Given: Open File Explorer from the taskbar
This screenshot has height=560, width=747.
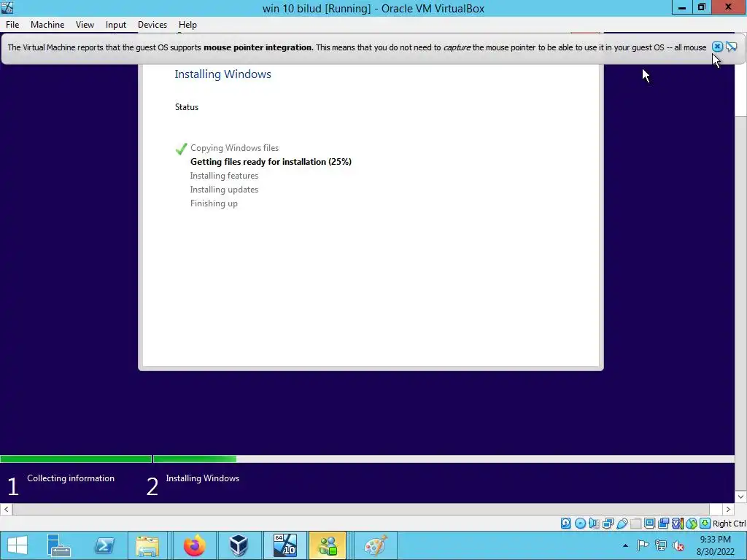Looking at the screenshot, I should [x=147, y=545].
